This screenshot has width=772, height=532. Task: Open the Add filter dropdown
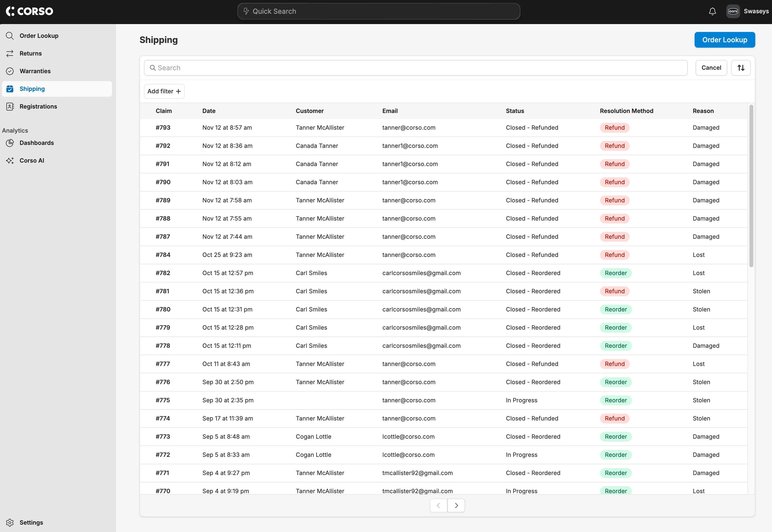click(164, 91)
